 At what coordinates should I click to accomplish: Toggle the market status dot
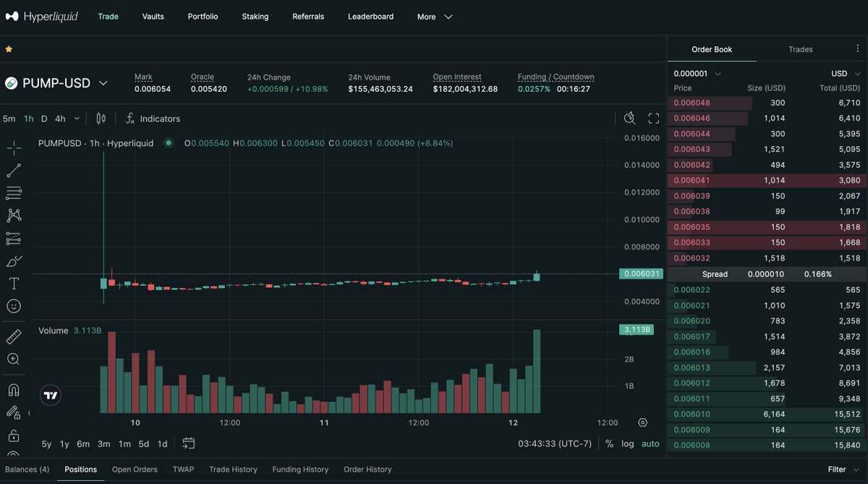coord(169,143)
